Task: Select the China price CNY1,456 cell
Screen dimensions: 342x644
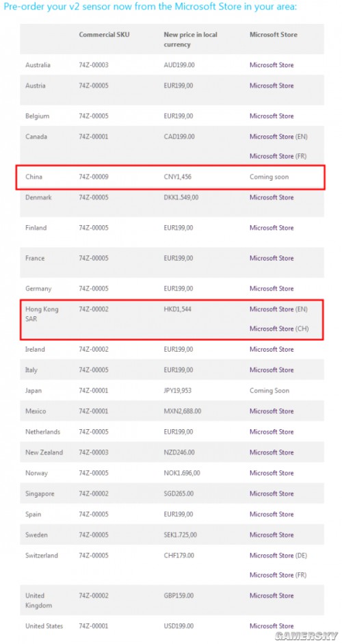Action: click(x=177, y=177)
